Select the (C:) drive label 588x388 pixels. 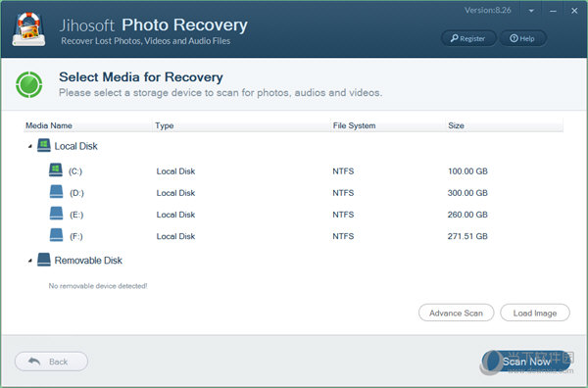point(75,171)
